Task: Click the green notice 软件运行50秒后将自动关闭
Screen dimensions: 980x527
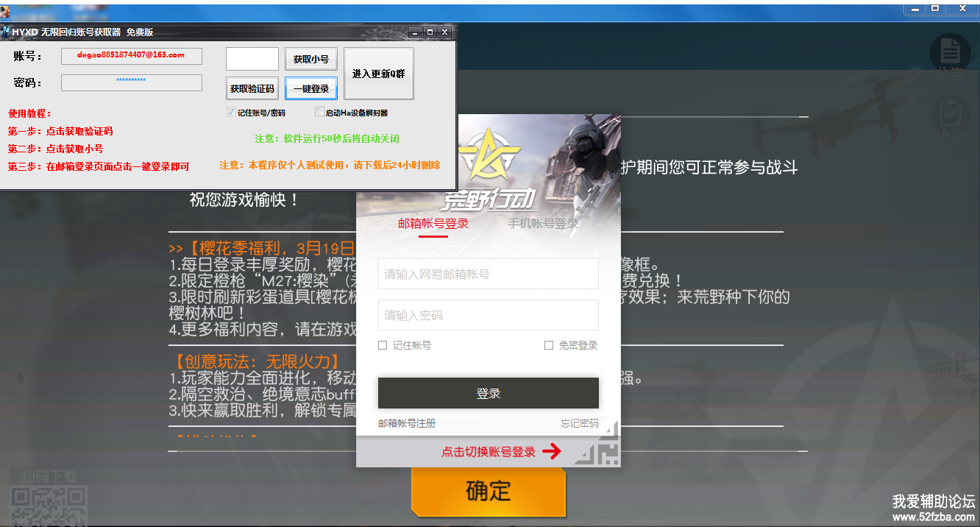Action: [327, 138]
